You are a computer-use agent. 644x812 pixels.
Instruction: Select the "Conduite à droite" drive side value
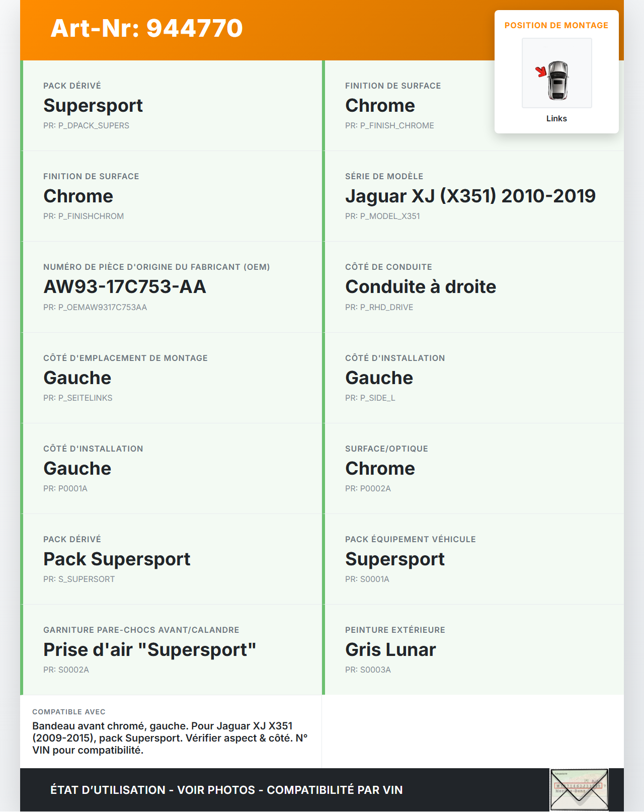tap(420, 287)
